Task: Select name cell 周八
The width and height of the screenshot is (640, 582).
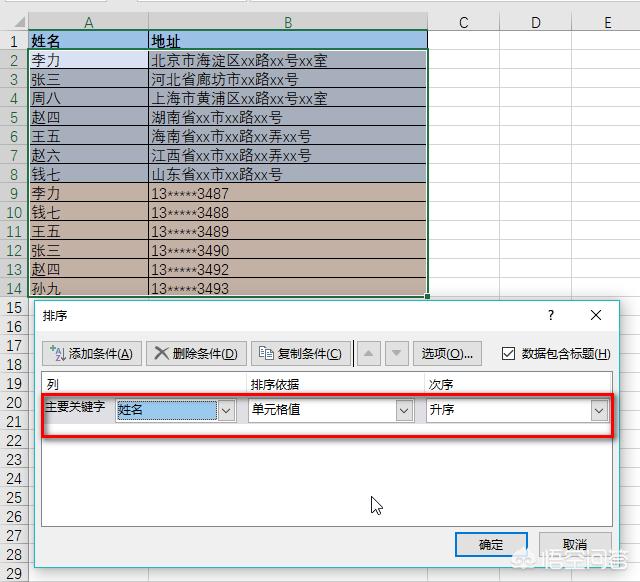Action: click(x=89, y=98)
